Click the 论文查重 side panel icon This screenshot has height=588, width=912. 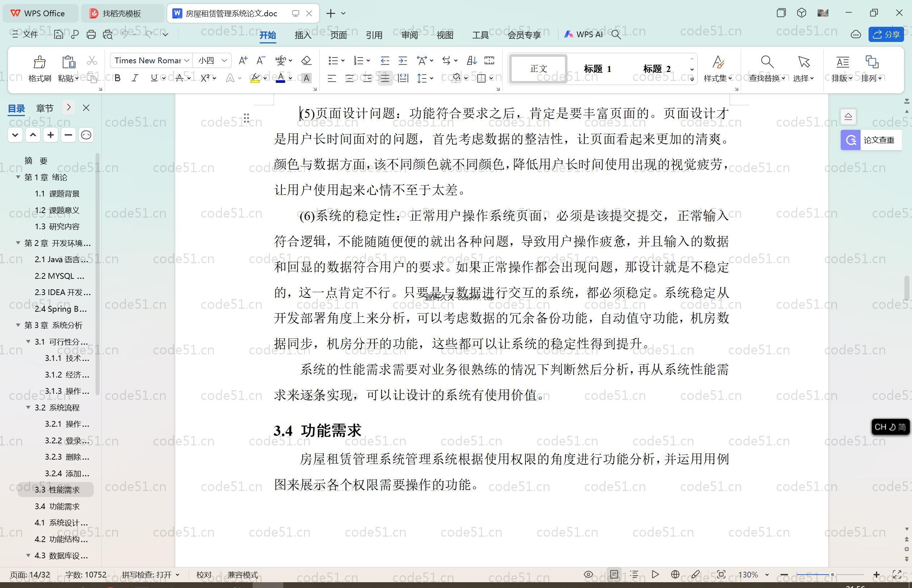coord(850,140)
